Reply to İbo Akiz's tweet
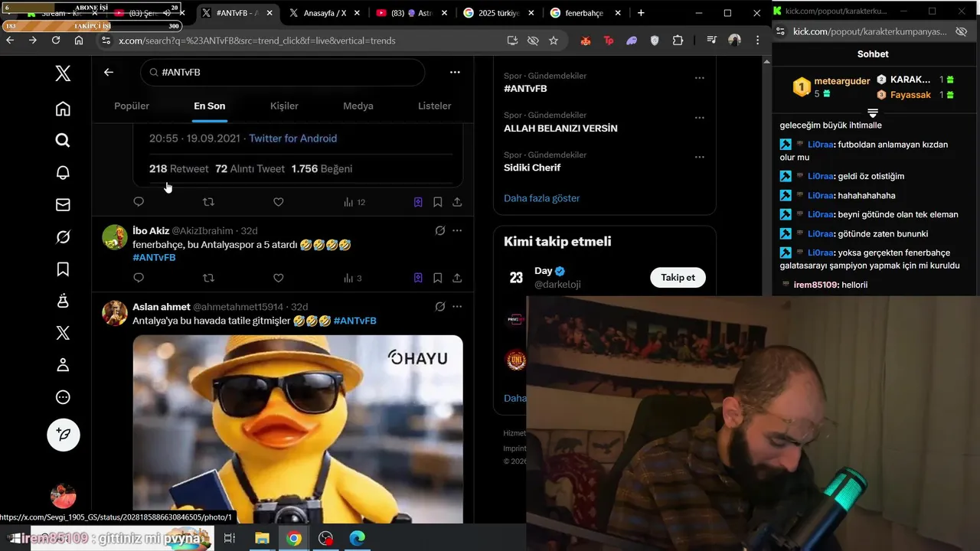The width and height of the screenshot is (980, 551). point(139,278)
